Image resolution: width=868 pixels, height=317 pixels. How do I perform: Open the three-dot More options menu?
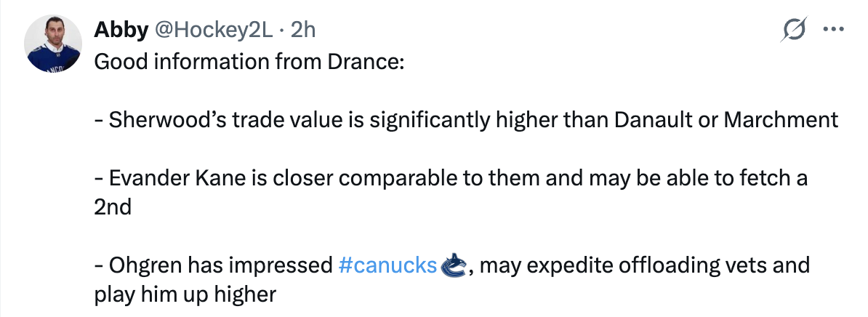pyautogui.click(x=832, y=30)
